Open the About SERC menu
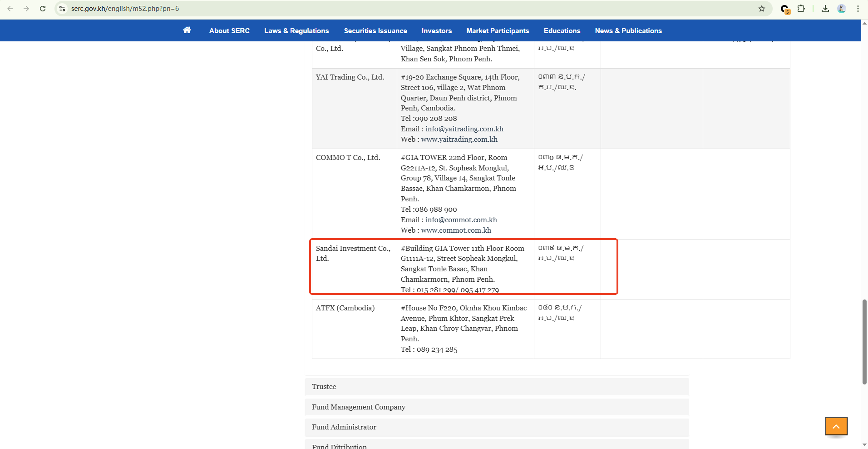 (229, 31)
